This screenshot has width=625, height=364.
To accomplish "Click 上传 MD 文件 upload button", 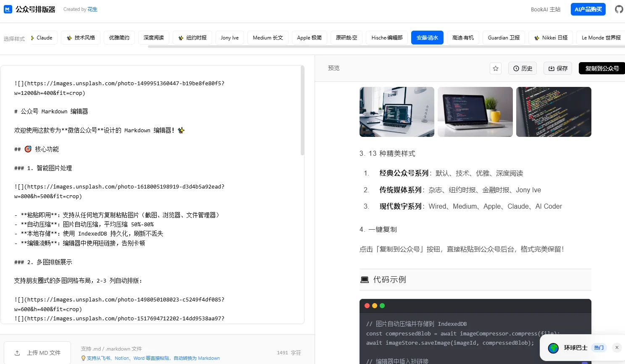I will pyautogui.click(x=38, y=353).
